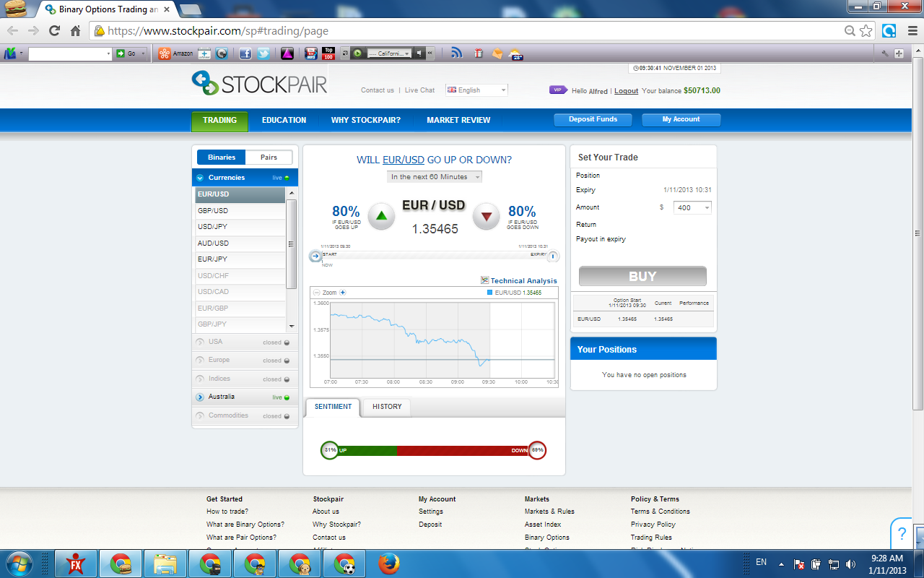Select GBP/USD in currency list
Image resolution: width=924 pixels, height=578 pixels.
240,211
